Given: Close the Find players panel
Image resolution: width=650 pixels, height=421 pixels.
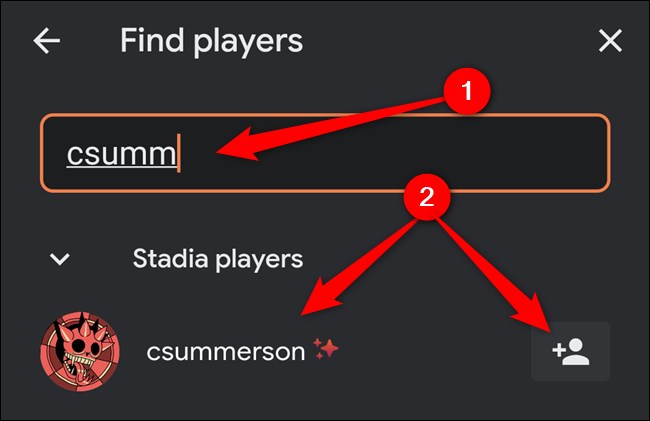Looking at the screenshot, I should 609,41.
